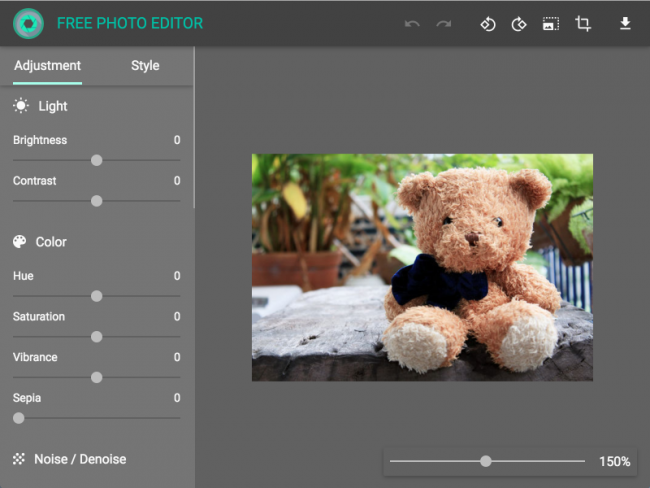
Task: Click the Hue value 0
Action: (177, 276)
